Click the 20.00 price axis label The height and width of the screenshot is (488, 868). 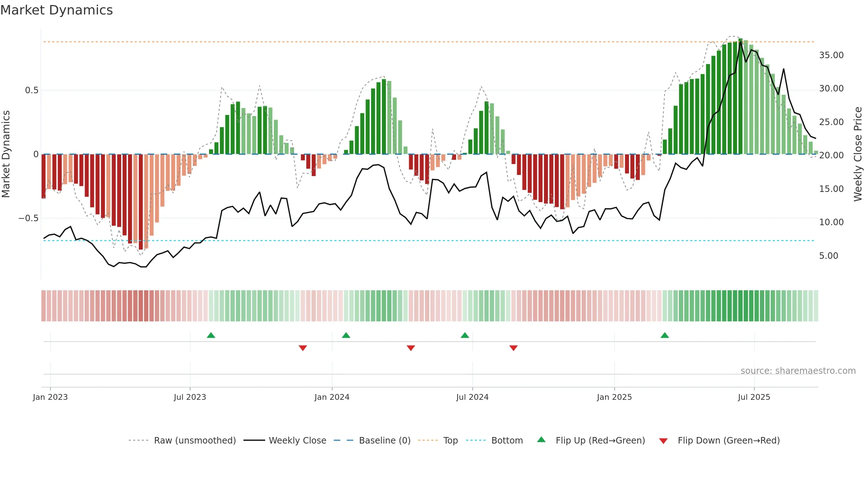831,155
